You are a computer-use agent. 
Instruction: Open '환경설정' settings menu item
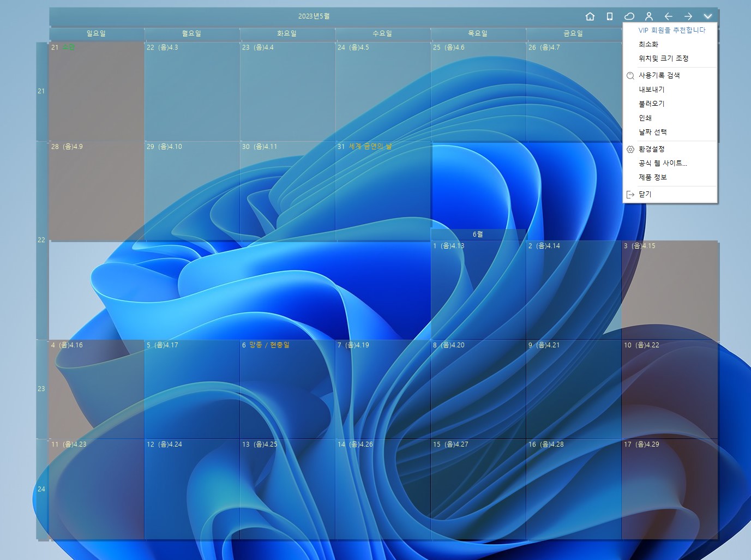tap(670, 149)
